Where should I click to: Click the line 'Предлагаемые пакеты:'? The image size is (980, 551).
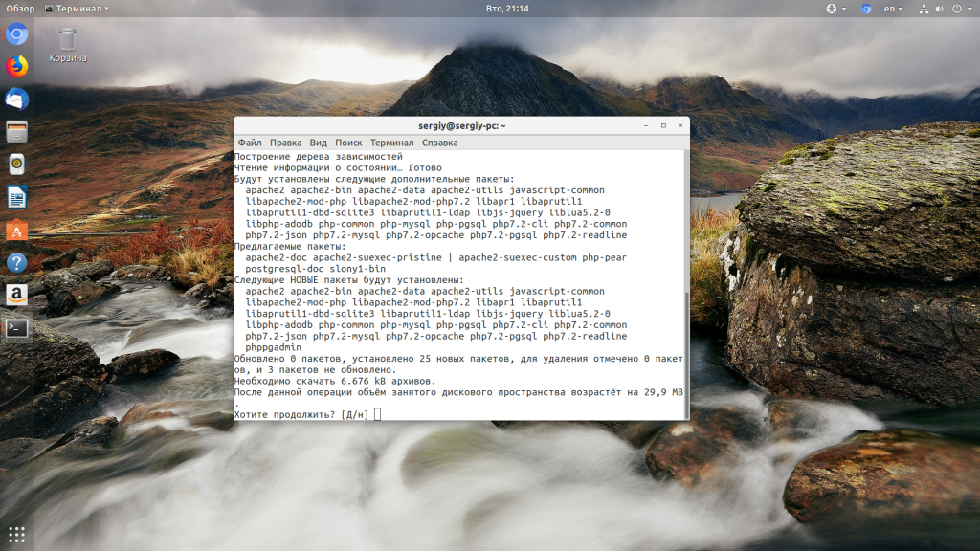[x=289, y=247]
